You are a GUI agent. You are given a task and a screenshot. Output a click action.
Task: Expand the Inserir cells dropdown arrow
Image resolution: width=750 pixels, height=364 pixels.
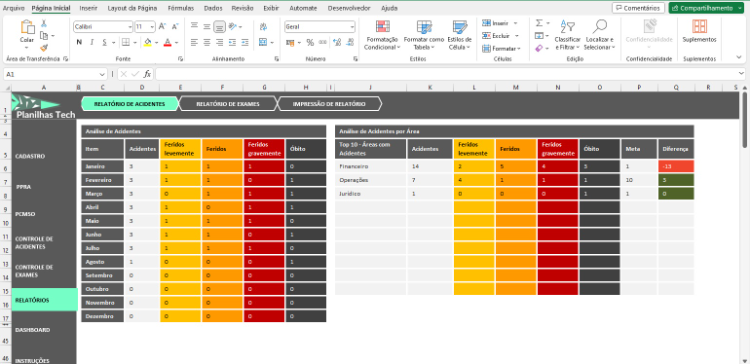pos(516,23)
